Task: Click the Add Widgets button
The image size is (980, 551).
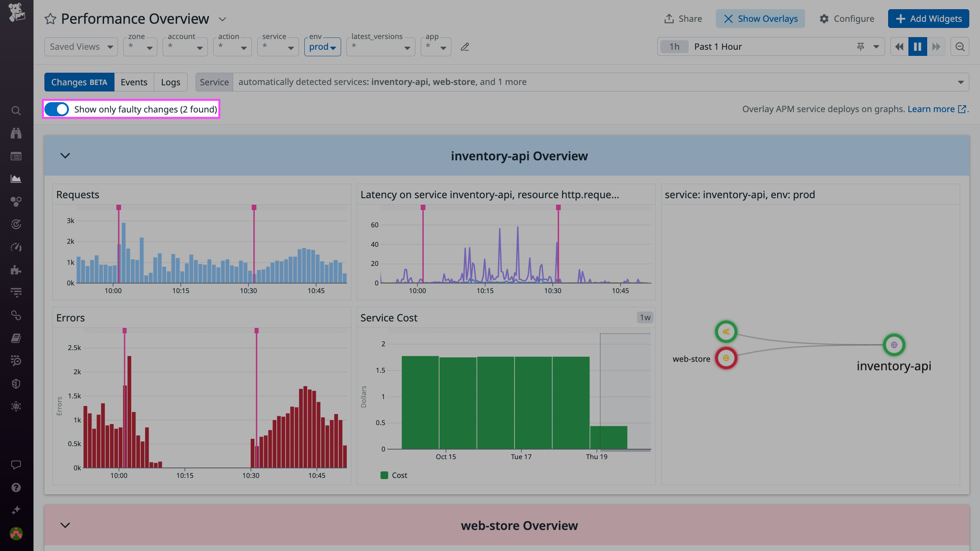Action: point(928,18)
